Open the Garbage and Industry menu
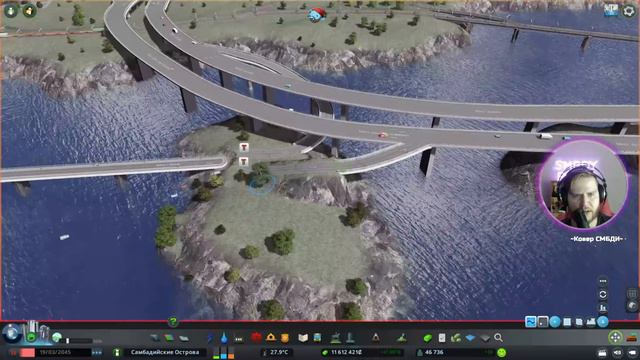 point(239,338)
